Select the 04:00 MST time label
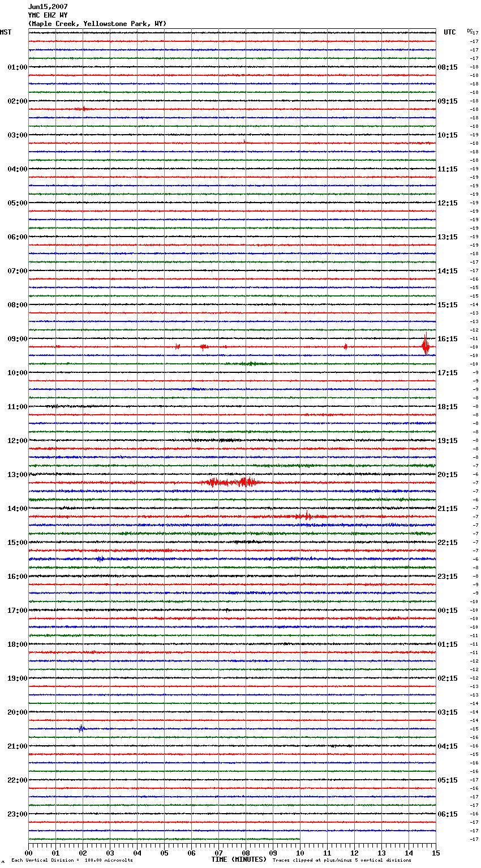This screenshot has width=481, height=868. [18, 169]
